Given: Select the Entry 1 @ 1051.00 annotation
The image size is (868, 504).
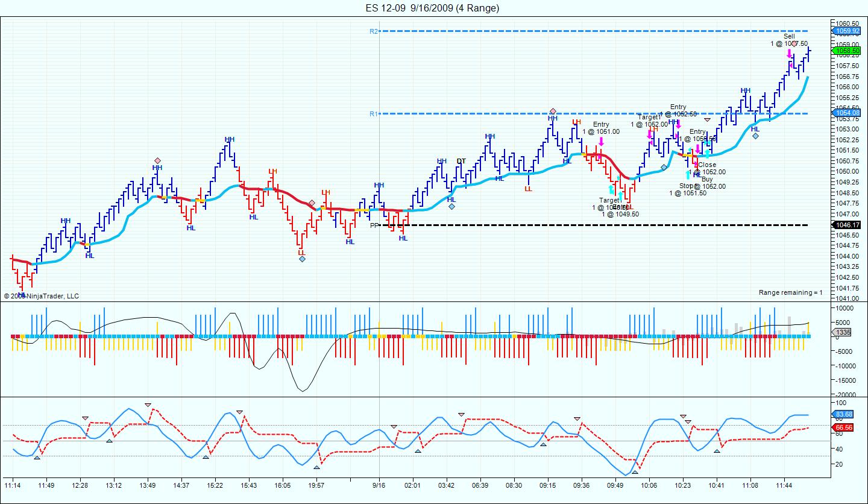Looking at the screenshot, I should coord(601,128).
